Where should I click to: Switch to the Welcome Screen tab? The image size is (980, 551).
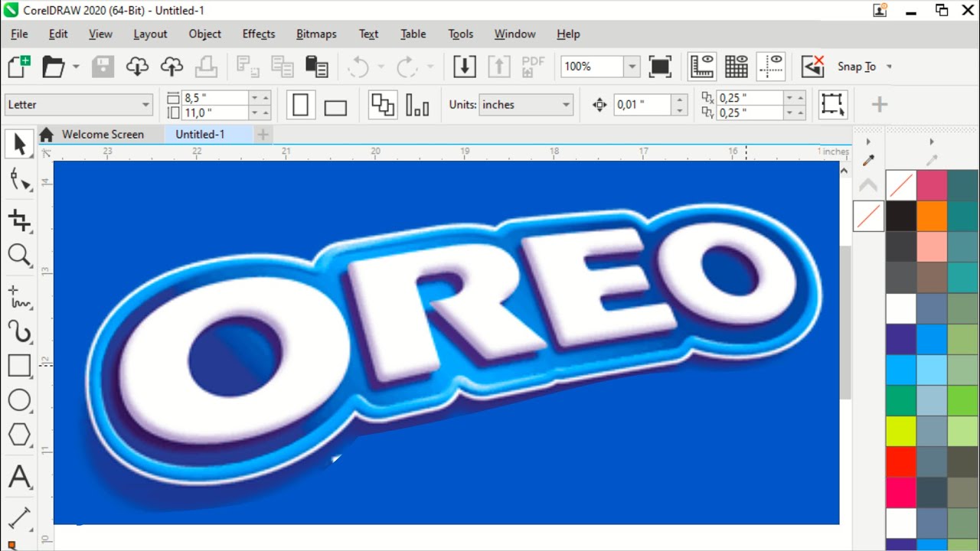click(103, 134)
